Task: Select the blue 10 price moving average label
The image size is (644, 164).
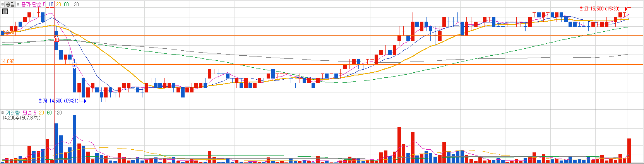Action: pyautogui.click(x=51, y=4)
